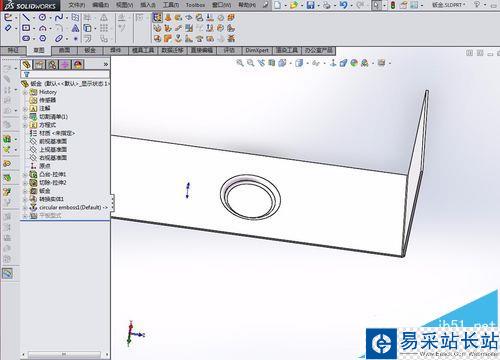Click the Select cursor tool
The height and width of the screenshot is (360, 500).
[x=377, y=5]
